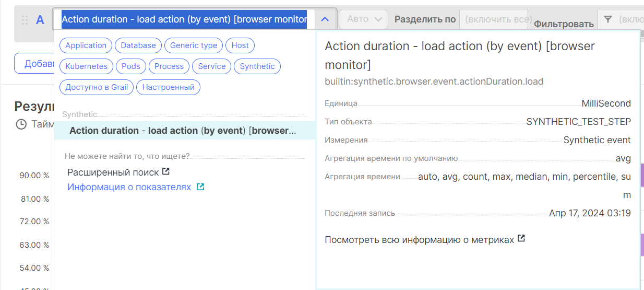
Task: Click the Разделить по split-by field
Action: [x=493, y=19]
